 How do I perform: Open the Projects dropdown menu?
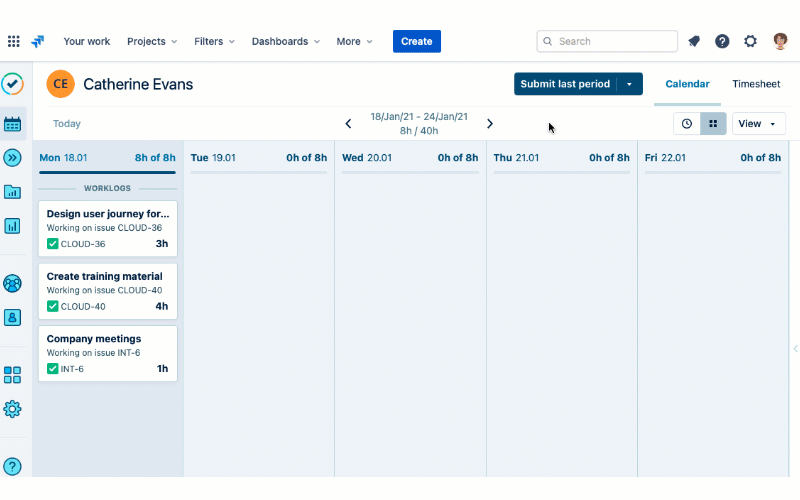(152, 41)
